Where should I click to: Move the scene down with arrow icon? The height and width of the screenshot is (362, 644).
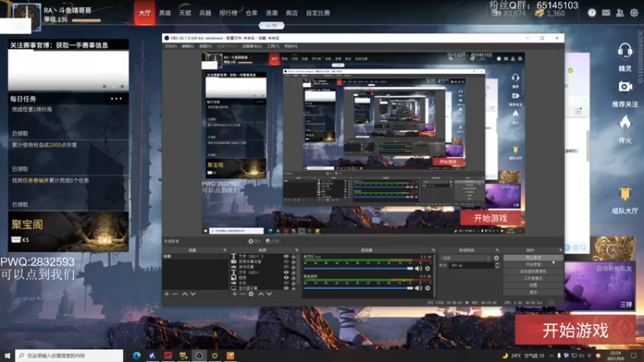[x=193, y=294]
